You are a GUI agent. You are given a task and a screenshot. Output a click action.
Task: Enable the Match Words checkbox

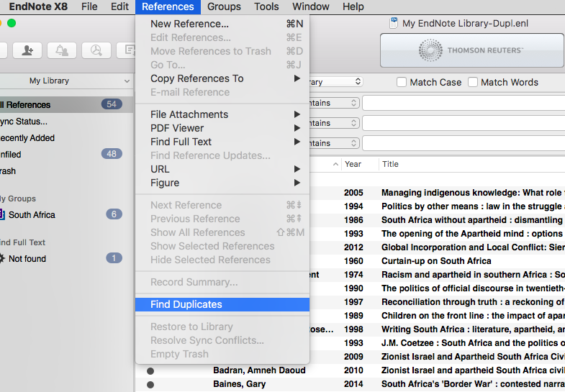(x=473, y=82)
